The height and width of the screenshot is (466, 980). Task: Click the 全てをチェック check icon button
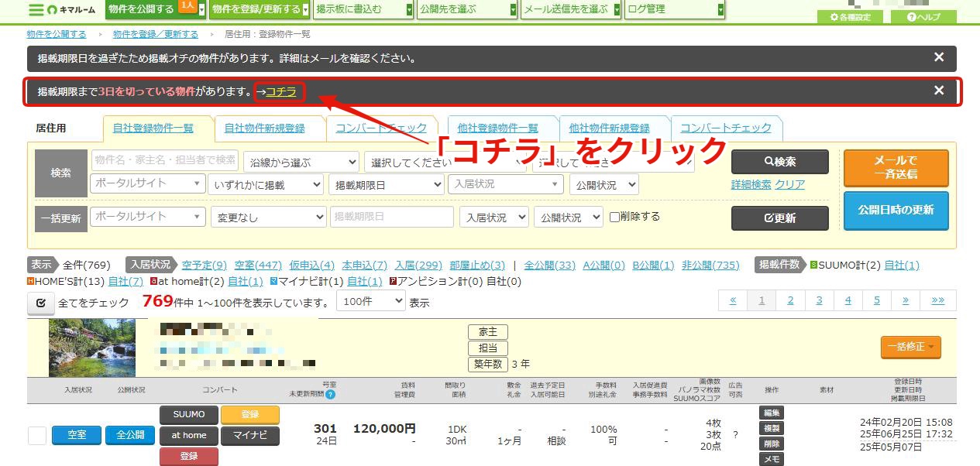pyautogui.click(x=40, y=303)
